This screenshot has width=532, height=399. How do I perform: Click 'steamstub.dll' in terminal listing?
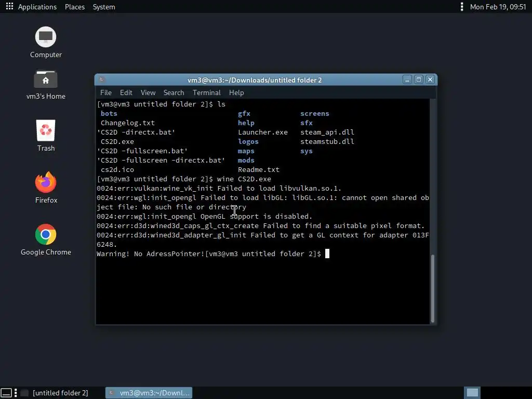327,141
